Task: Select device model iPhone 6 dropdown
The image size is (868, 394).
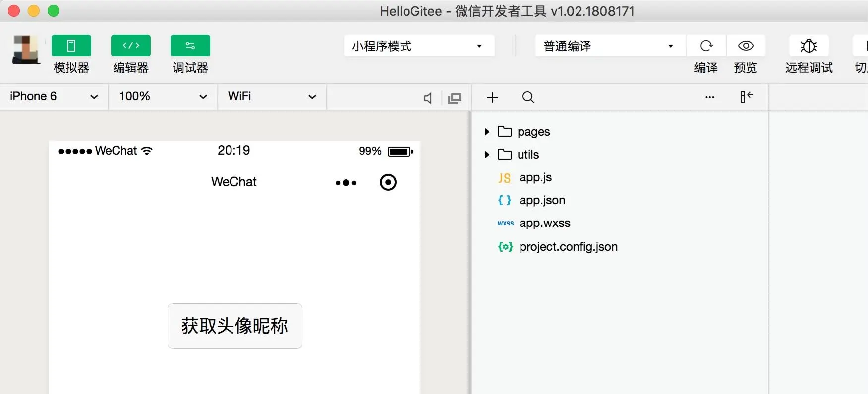Action: point(54,97)
